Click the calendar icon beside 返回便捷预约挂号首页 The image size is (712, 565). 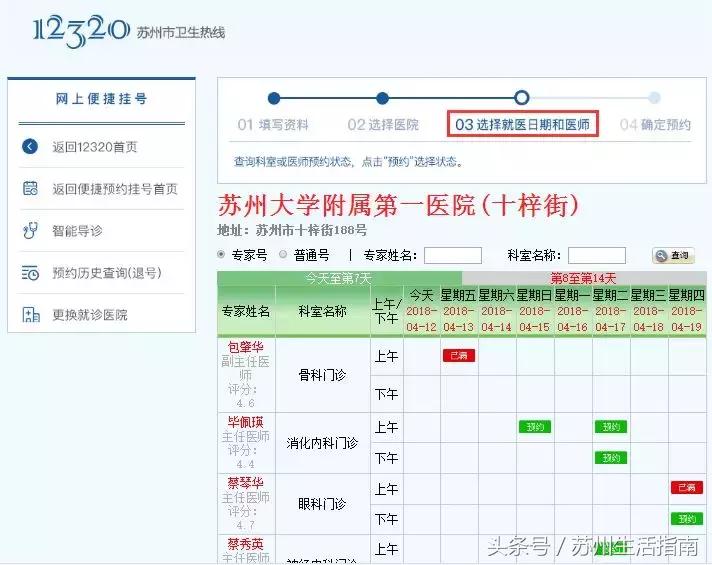tap(30, 188)
